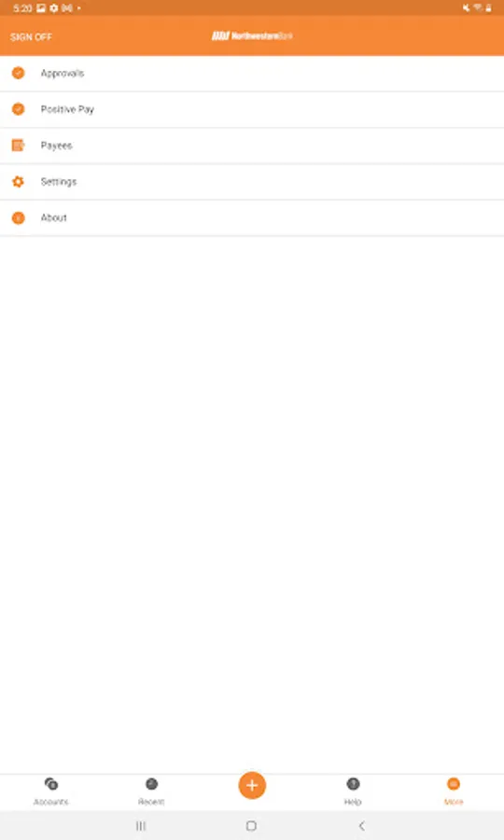Sign off from the app
The image size is (504, 840).
click(x=31, y=37)
